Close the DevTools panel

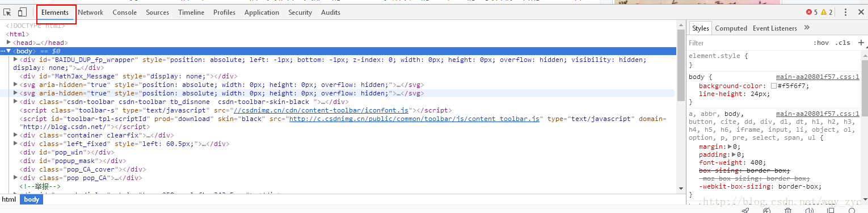pyautogui.click(x=860, y=12)
